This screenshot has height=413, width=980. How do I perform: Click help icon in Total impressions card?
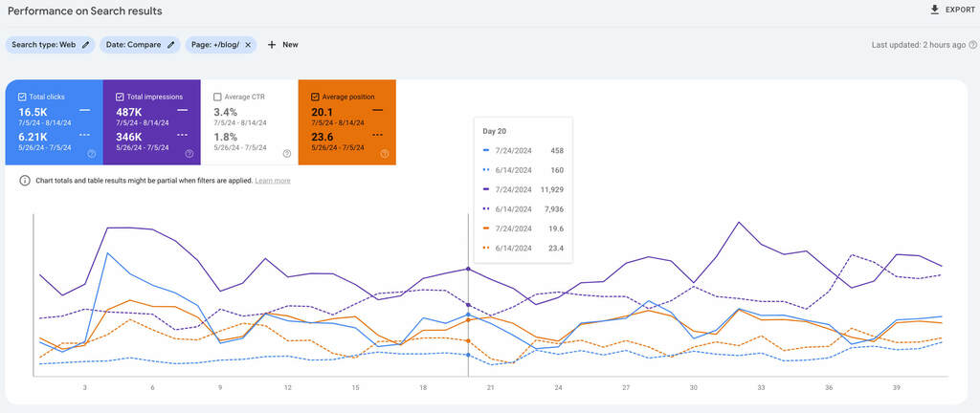tap(189, 153)
